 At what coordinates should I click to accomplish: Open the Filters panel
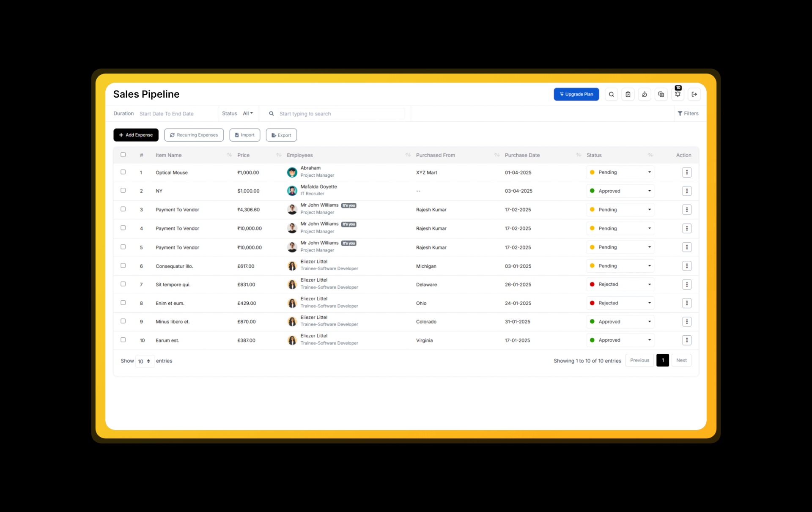pos(688,113)
